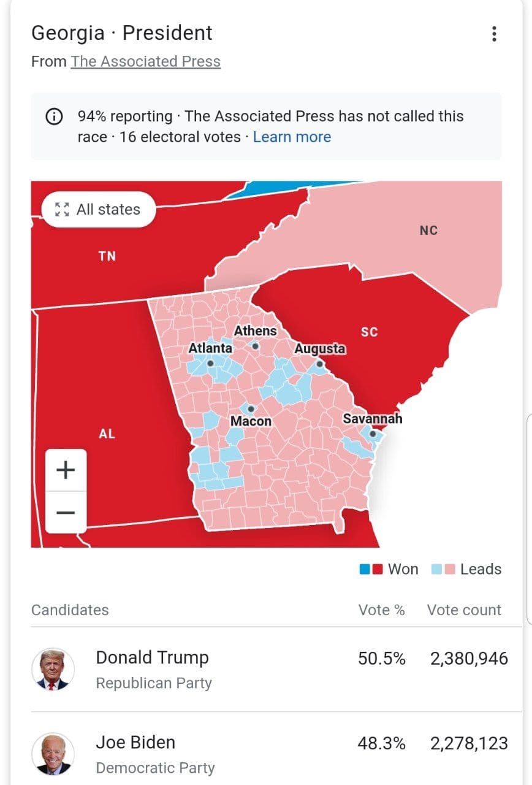This screenshot has height=785, width=532.
Task: Select South Carolina on the map
Action: tap(370, 332)
